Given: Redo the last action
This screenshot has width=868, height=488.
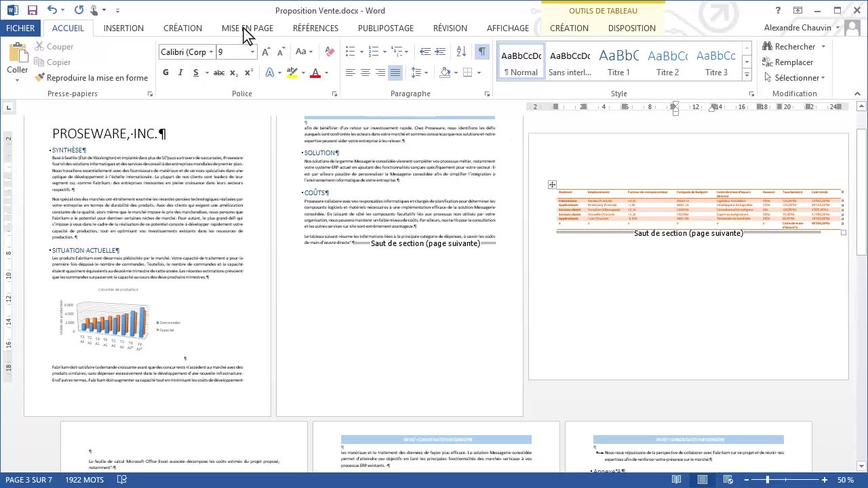Looking at the screenshot, I should coord(79,10).
